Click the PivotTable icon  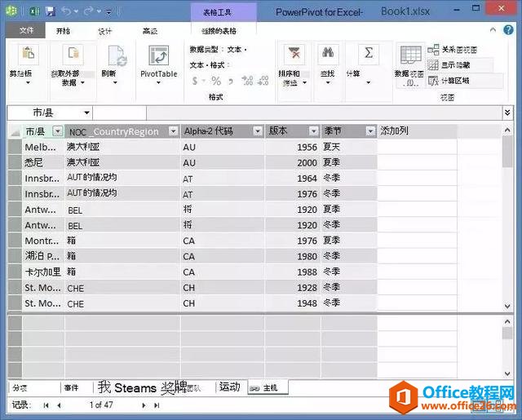point(159,55)
